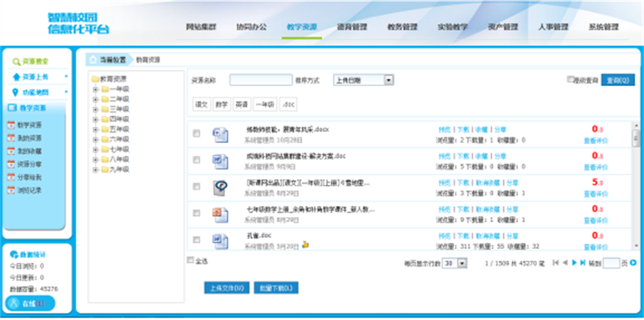644x320 pixels.
Task: Click the 一年级 folder icon
Action: (x=105, y=89)
